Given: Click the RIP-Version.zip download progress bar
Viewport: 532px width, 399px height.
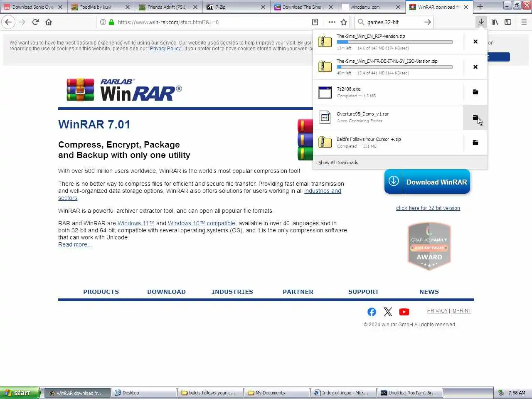Looking at the screenshot, I should click(x=394, y=42).
